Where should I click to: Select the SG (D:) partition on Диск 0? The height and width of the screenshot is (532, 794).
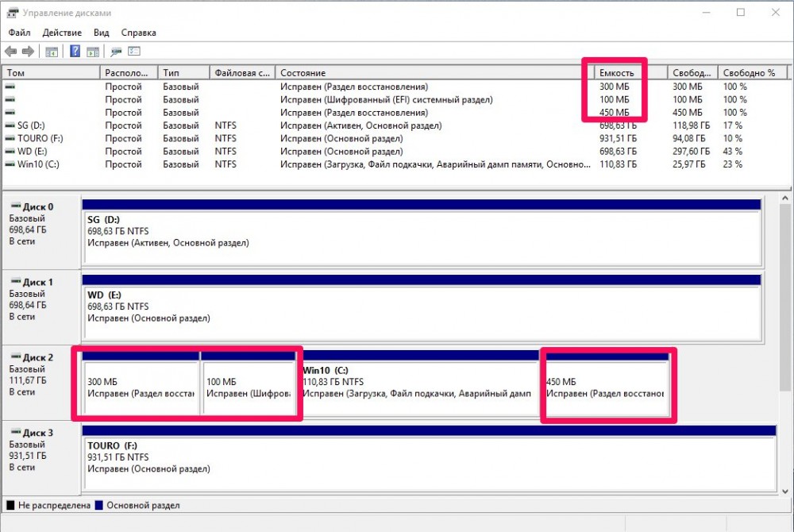[x=422, y=233]
